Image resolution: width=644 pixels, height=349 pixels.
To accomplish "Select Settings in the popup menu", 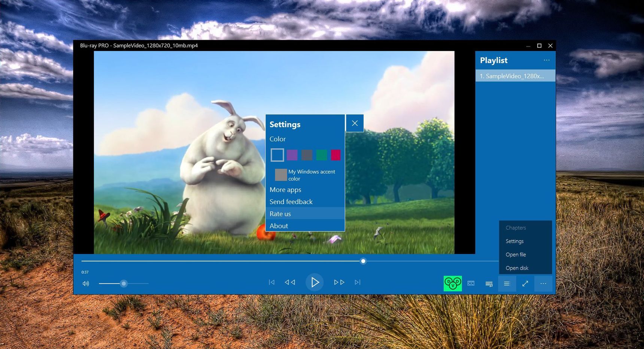I will (x=525, y=241).
